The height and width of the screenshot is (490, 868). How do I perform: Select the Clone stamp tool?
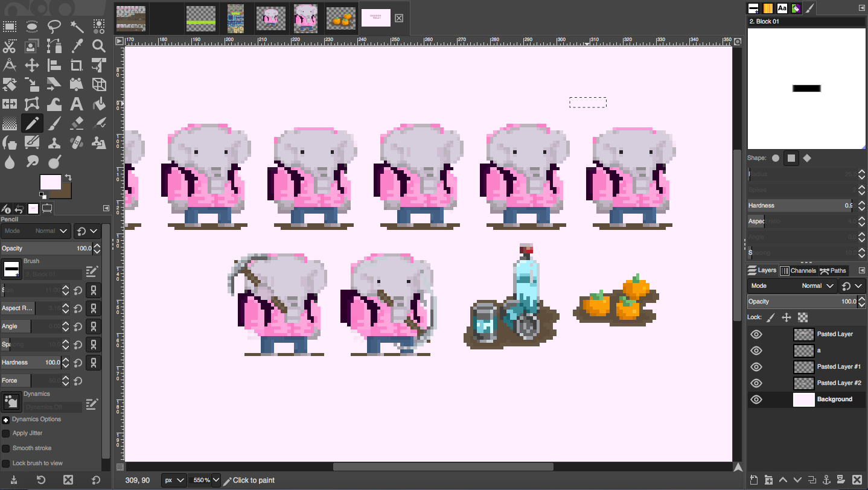tap(54, 143)
